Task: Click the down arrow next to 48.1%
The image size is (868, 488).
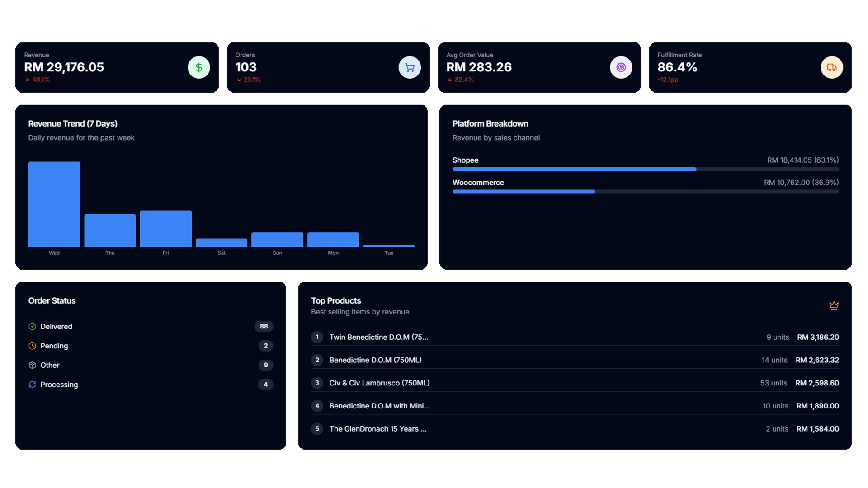Action: (28, 80)
